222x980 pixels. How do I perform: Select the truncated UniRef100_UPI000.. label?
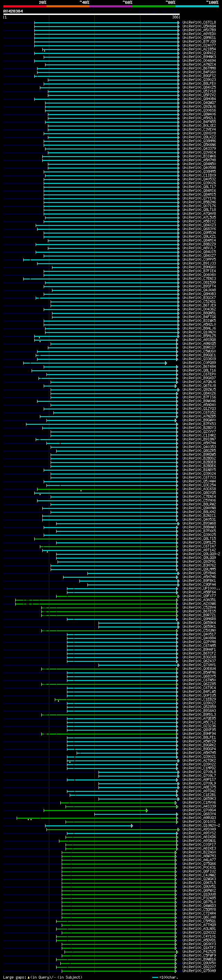click(x=201, y=589)
